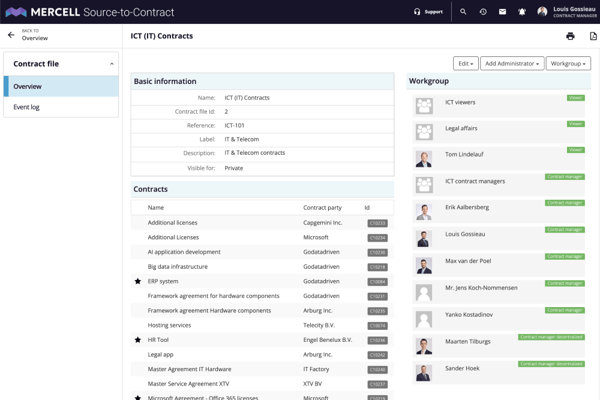Open the search magnifier icon
The height and width of the screenshot is (400, 600).
coord(463,12)
